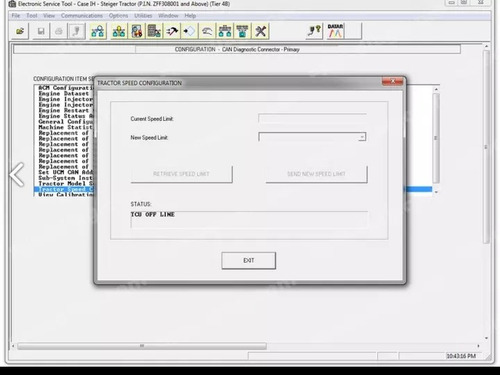Expand the New Speed Limit dropdown
Screen dimensions: 500x375
(362, 137)
